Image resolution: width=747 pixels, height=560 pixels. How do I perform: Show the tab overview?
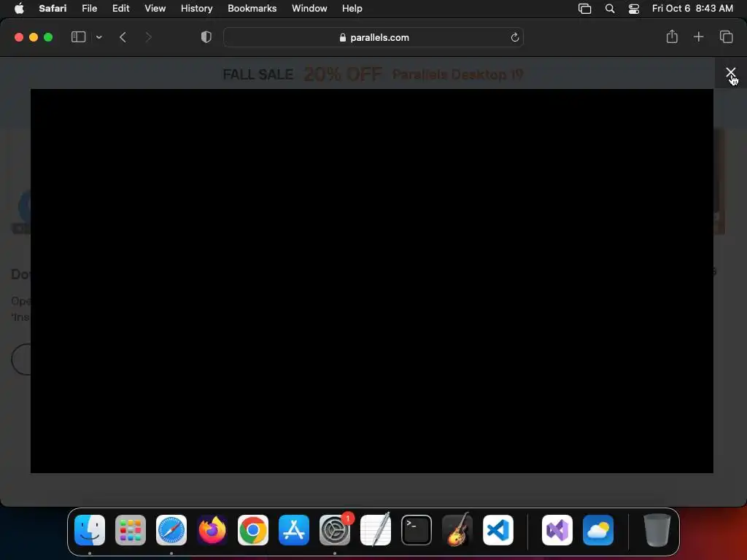[726, 36]
